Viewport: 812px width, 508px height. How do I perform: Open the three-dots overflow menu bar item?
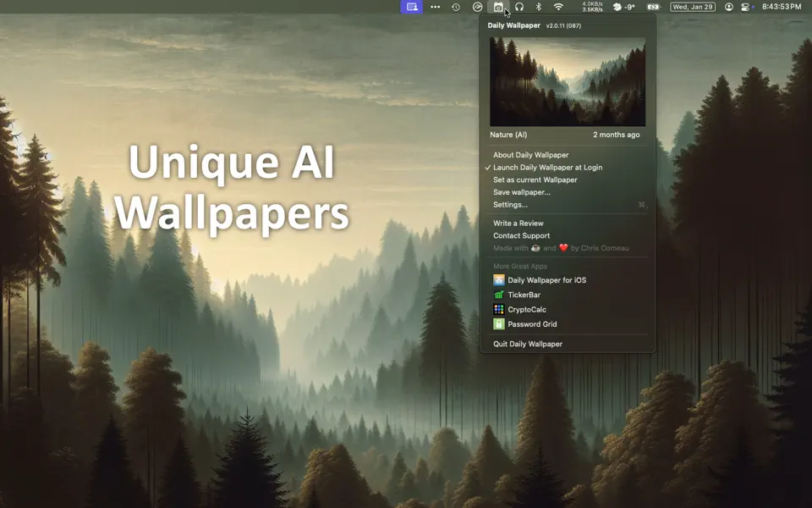click(x=436, y=7)
